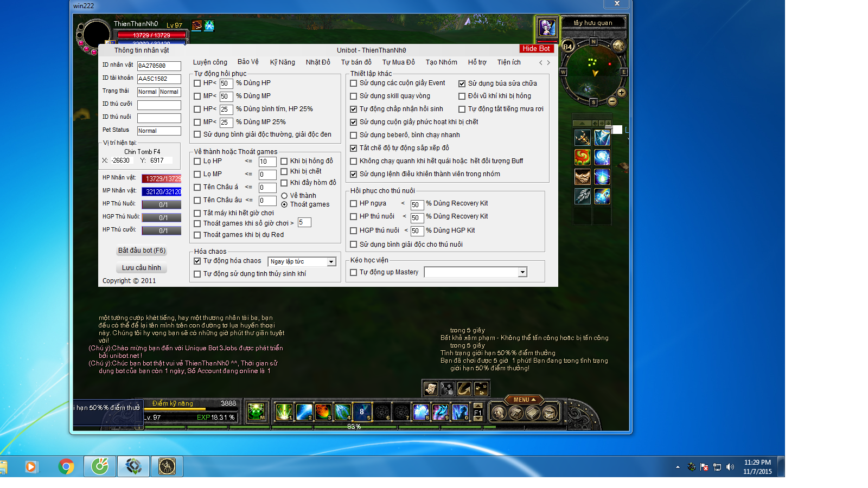Open the 'Kỹ Năng' tab
Image resolution: width=868 pixels, height=488 pixels.
(x=283, y=62)
